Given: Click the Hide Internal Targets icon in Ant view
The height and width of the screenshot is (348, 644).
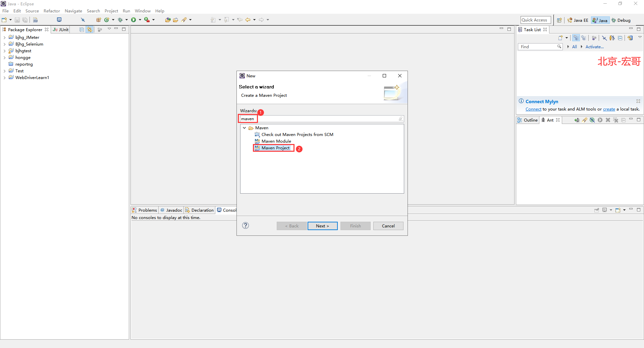Looking at the screenshot, I should [592, 120].
